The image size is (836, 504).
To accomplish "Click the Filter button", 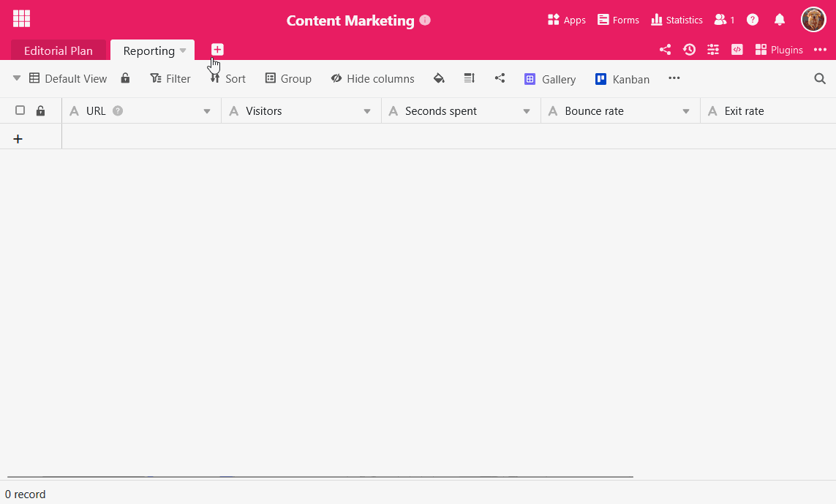I will [x=170, y=78].
